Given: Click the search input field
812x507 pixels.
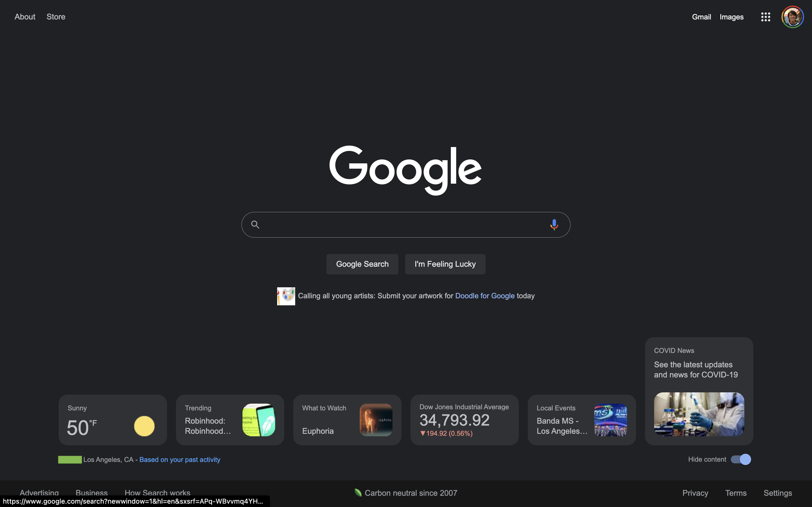Looking at the screenshot, I should [x=406, y=224].
